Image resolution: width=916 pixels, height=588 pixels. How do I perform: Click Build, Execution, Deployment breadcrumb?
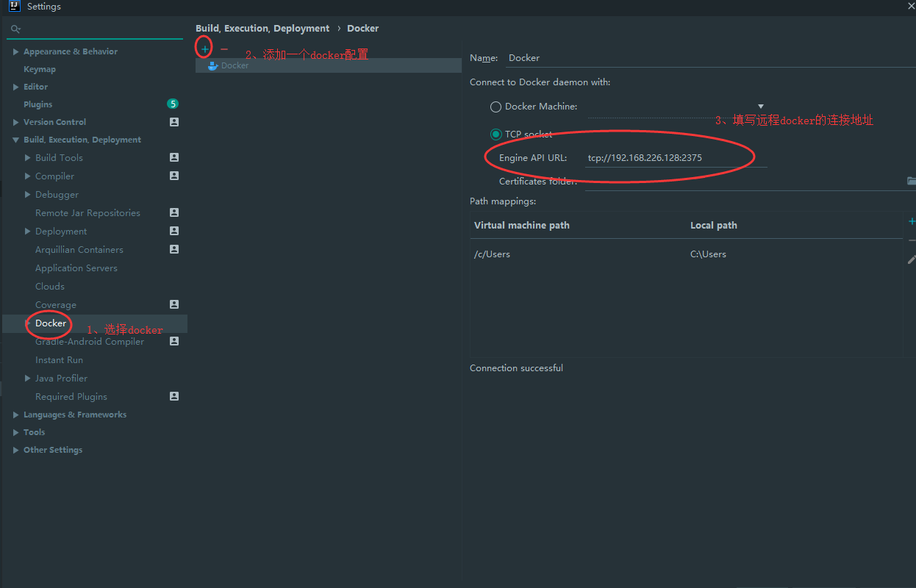262,29
